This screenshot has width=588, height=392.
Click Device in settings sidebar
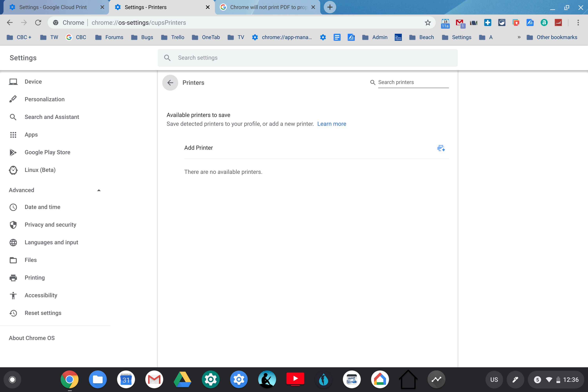(33, 81)
